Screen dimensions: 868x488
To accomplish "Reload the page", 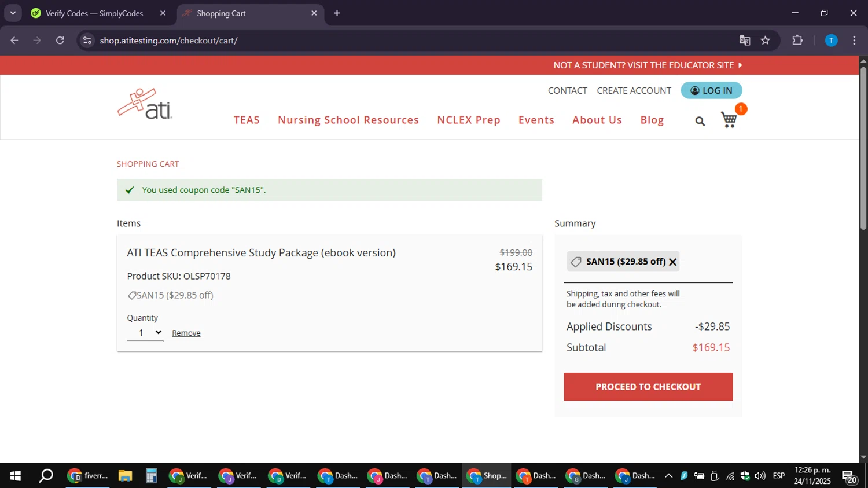I will point(60,41).
